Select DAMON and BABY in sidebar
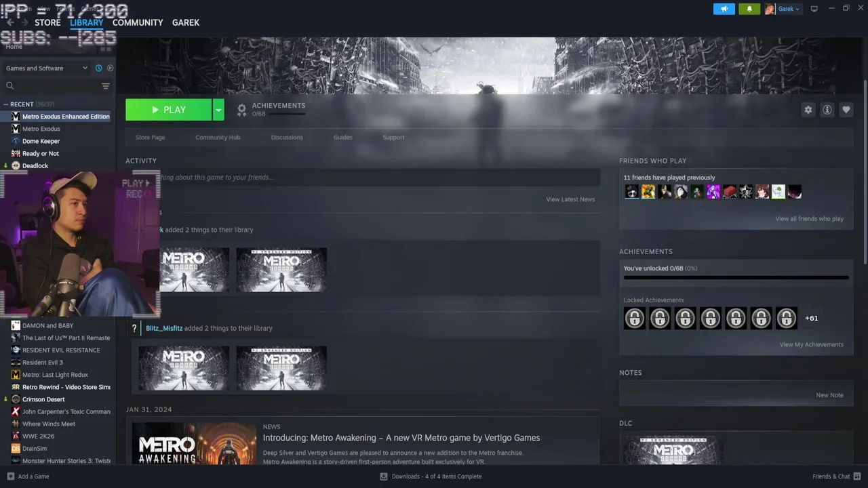868x488 pixels. 47,325
